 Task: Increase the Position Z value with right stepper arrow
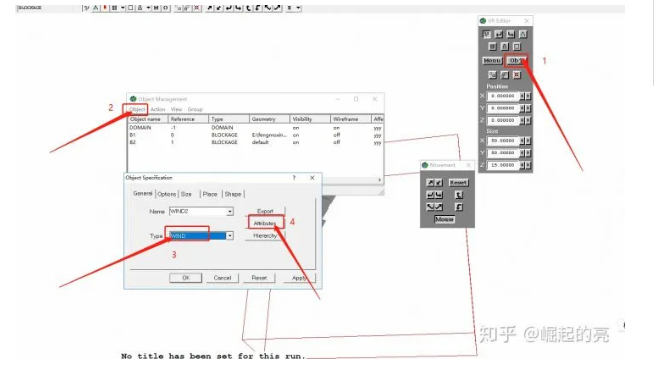(x=528, y=120)
